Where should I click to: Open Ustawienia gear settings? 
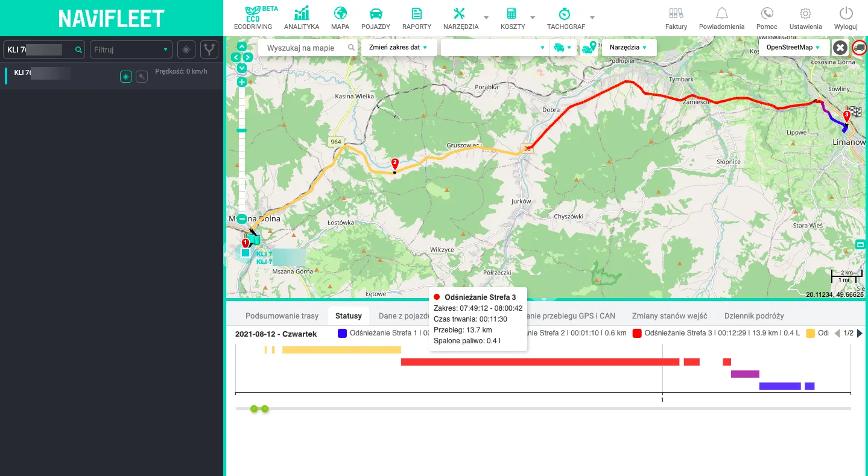point(805,18)
